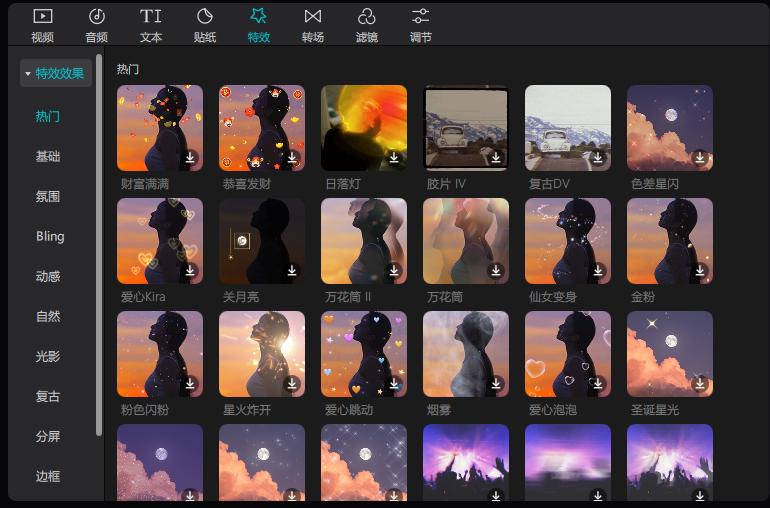Download the 金粉 effect
Screen dimensions: 770x508
click(x=700, y=271)
